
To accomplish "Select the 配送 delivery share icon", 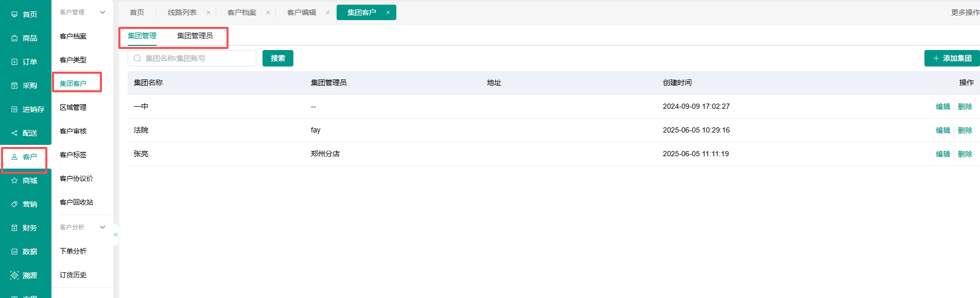I will click(14, 133).
